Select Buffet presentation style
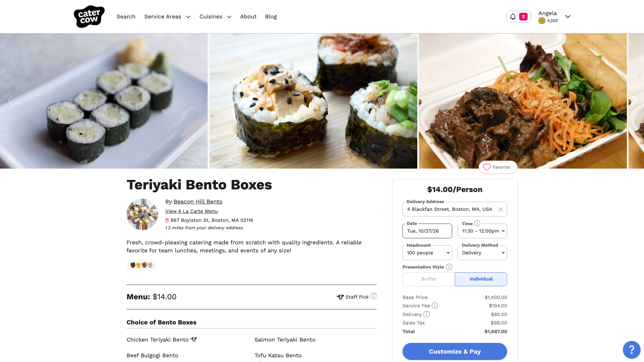 429,279
